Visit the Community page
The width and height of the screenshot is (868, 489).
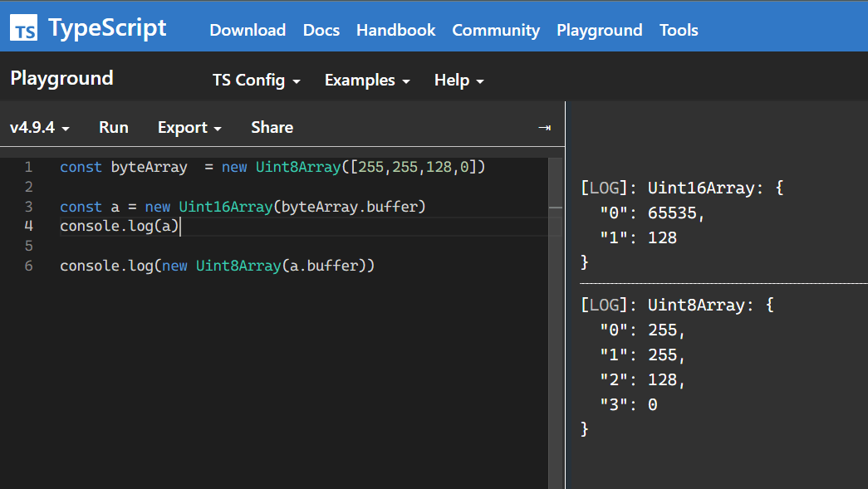496,30
